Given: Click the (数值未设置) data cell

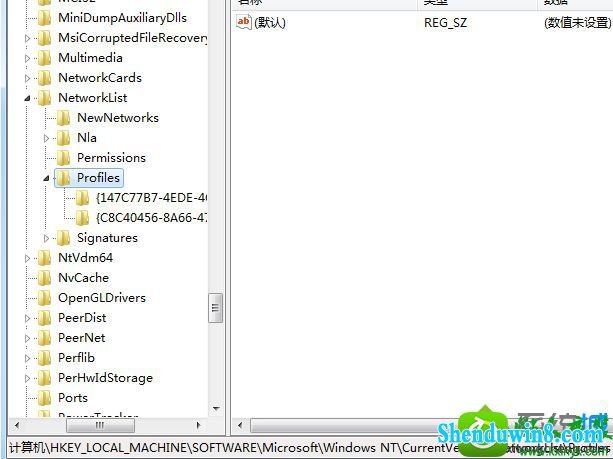Looking at the screenshot, I should (x=578, y=22).
